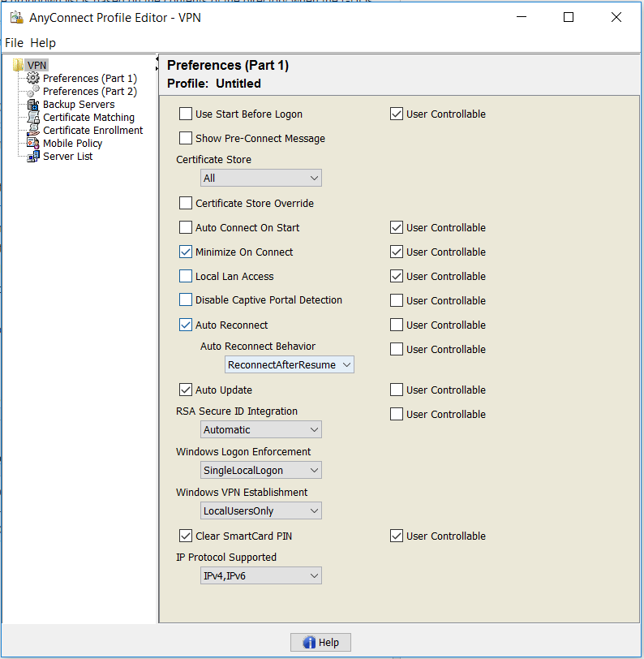The width and height of the screenshot is (644, 659).
Task: Check User Controllable for RSA Secure ID Integration
Action: click(x=397, y=414)
